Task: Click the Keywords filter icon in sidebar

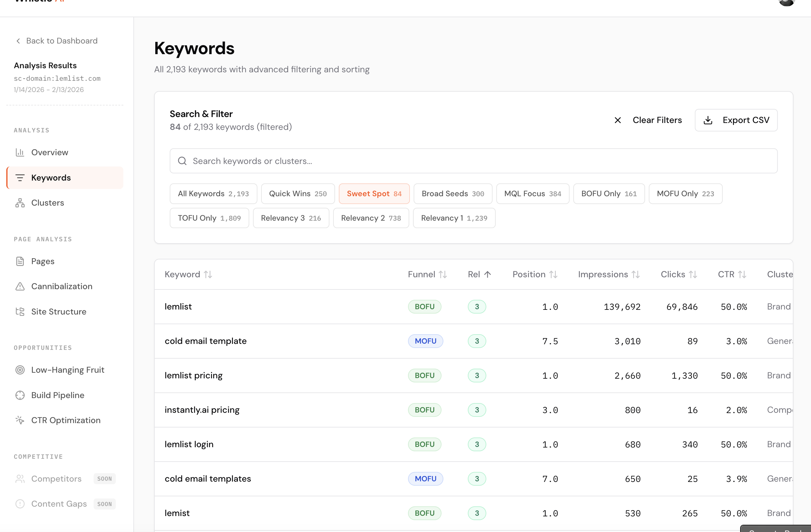Action: pos(20,177)
